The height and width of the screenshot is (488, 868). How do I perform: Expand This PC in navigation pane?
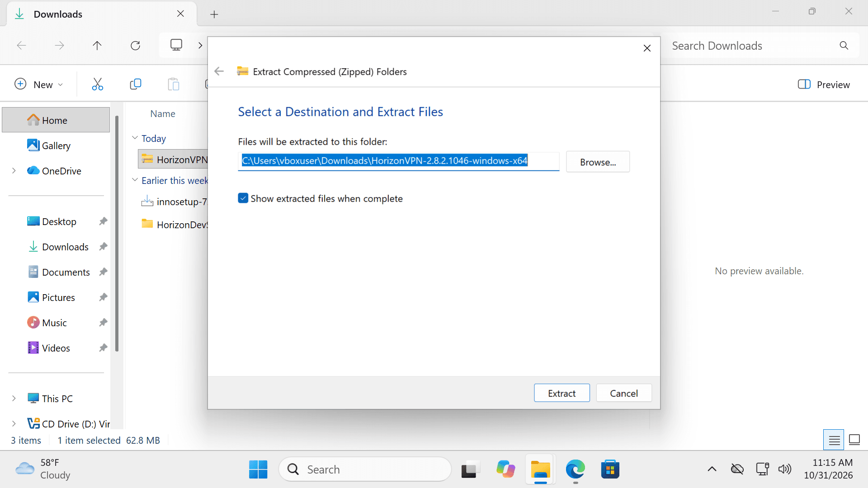tap(14, 399)
